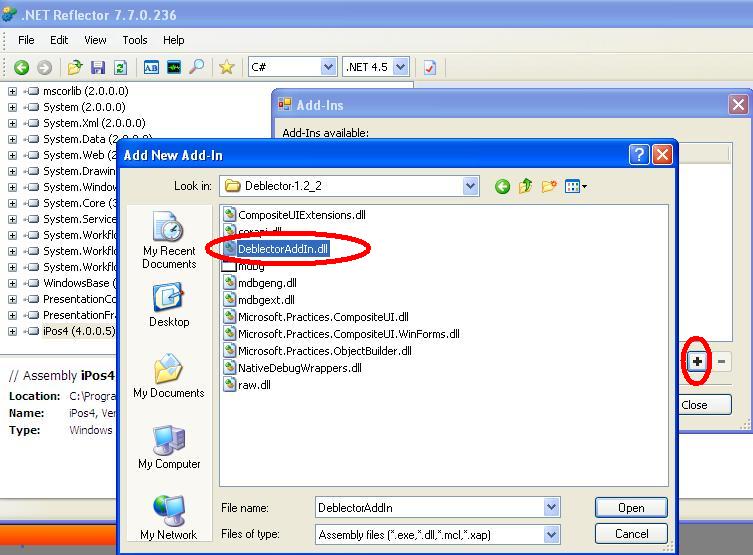Open the Edit menu
Image resolution: width=753 pixels, height=555 pixels.
coord(59,40)
